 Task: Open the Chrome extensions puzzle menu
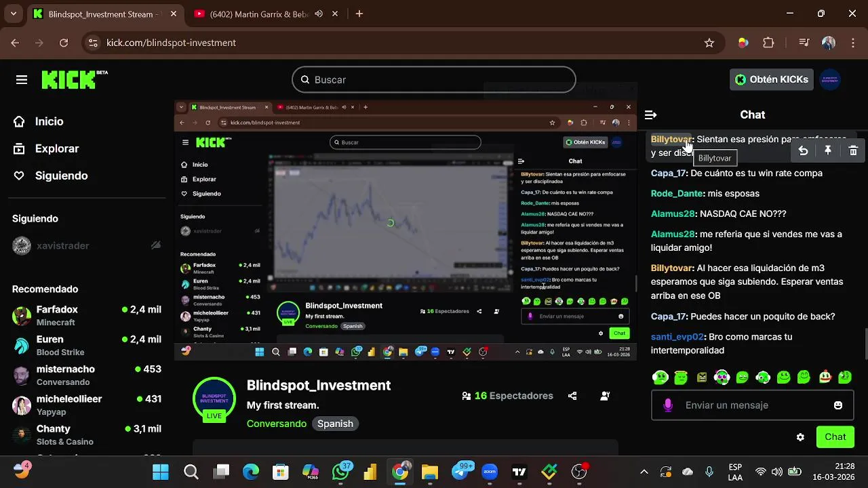coord(768,43)
